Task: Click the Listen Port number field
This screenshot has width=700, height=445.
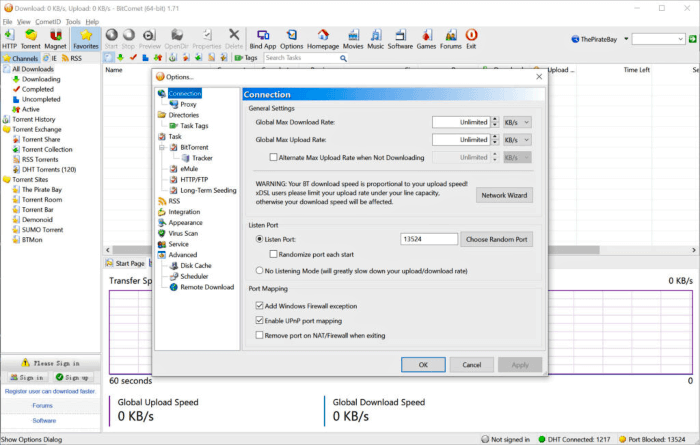Action: click(x=429, y=239)
